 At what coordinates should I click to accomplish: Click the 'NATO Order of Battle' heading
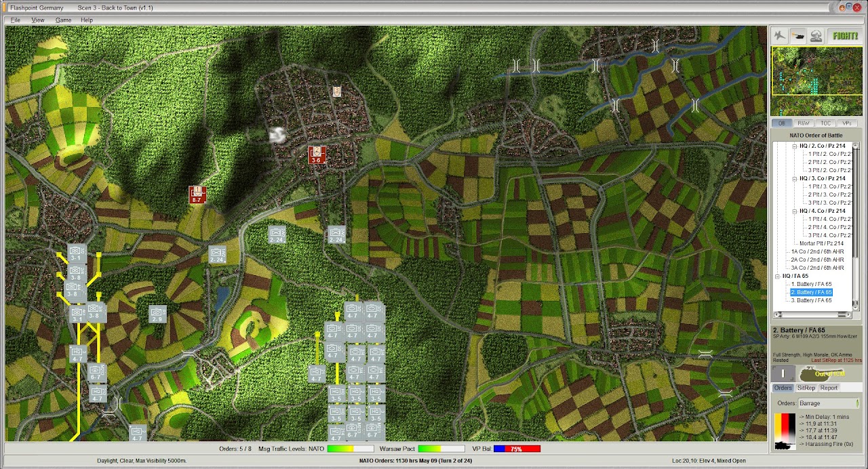click(816, 135)
